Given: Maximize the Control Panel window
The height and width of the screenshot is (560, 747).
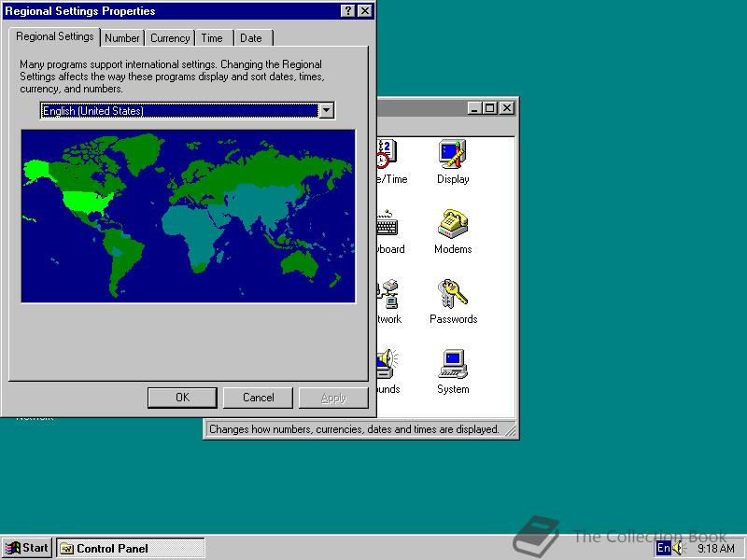Looking at the screenshot, I should 489,108.
